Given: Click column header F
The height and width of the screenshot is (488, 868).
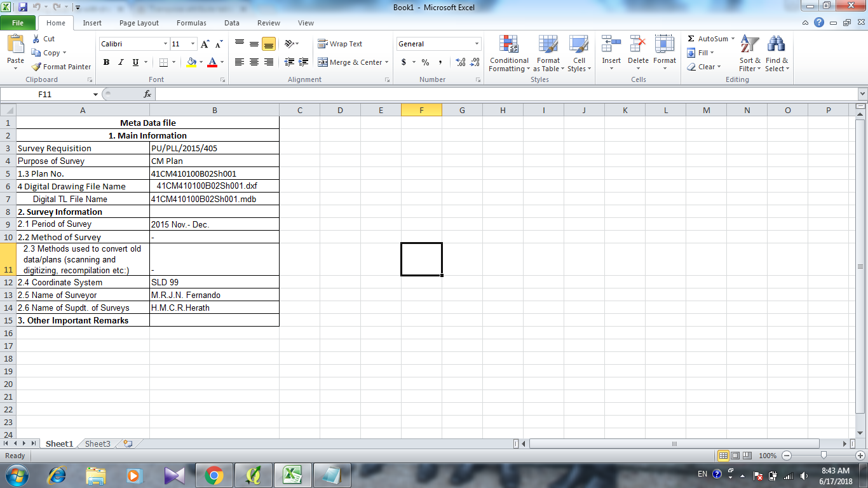Looking at the screenshot, I should tap(421, 110).
